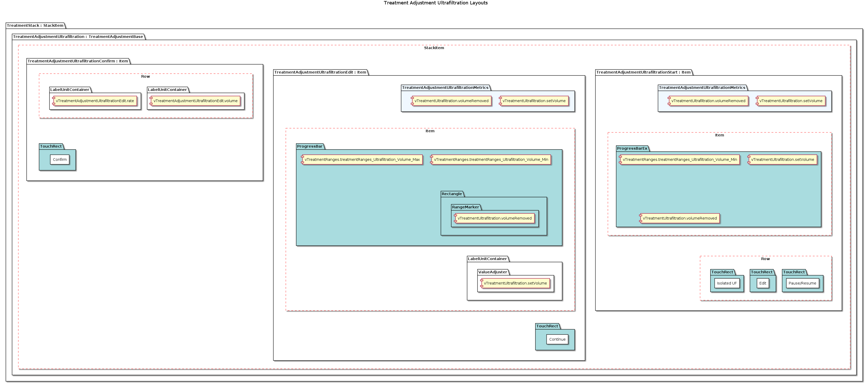This screenshot has height=384, width=868.
Task: Click the Rectangle package label
Action: [x=451, y=194]
